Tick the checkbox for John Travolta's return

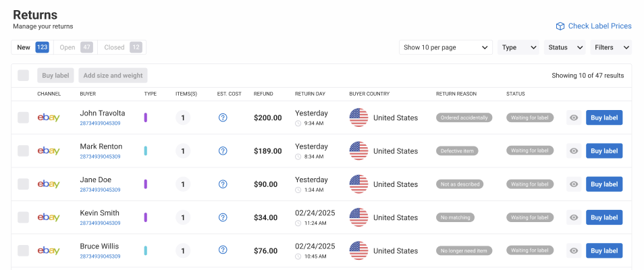point(24,117)
